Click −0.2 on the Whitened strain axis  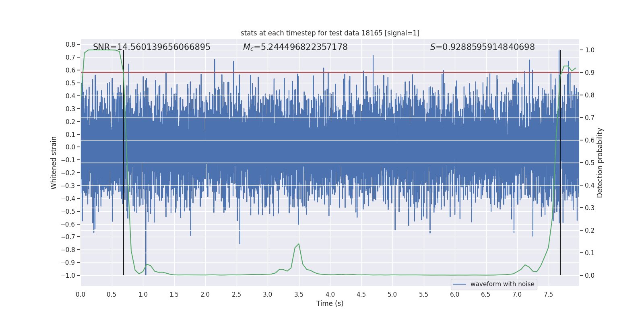coord(68,173)
